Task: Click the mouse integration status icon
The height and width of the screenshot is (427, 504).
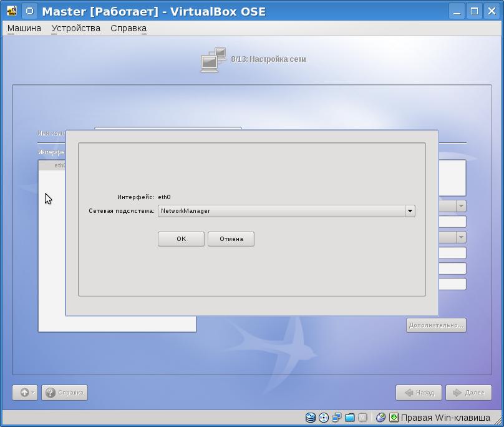Action: (x=381, y=418)
